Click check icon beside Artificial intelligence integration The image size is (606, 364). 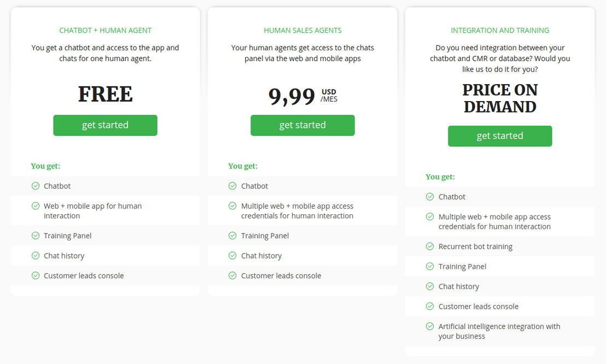click(x=430, y=326)
